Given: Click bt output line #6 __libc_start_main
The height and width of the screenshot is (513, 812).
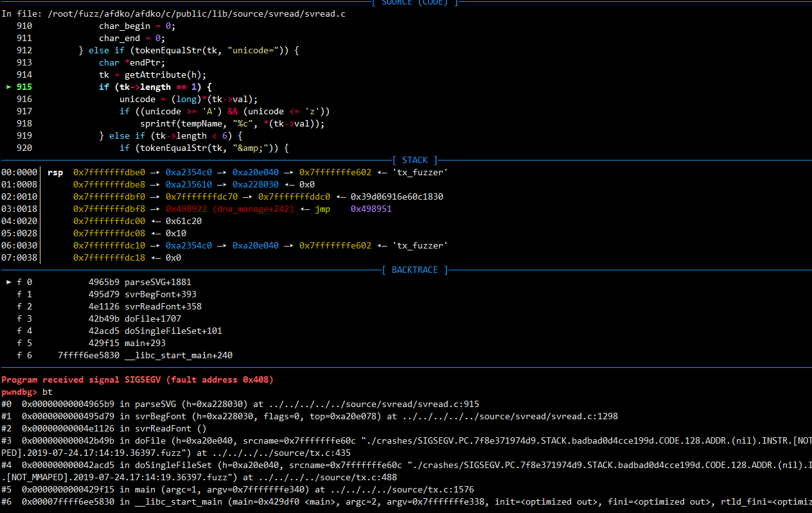Looking at the screenshot, I should (406, 501).
